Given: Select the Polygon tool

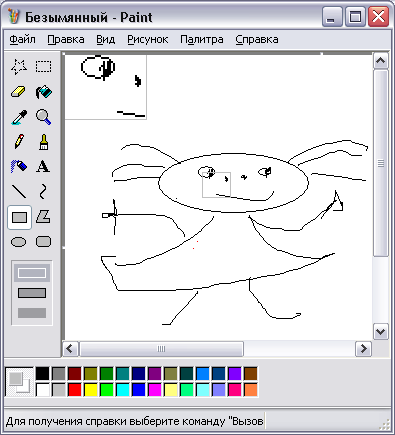Looking at the screenshot, I should click(x=44, y=217).
